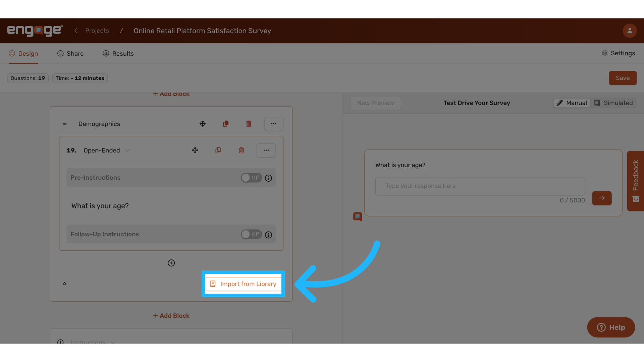Screen dimensions: 644x362
Task: Open the Feedback side tab
Action: click(x=635, y=181)
